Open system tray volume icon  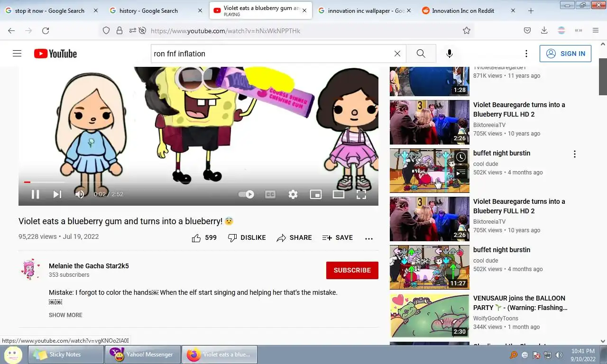click(x=559, y=355)
